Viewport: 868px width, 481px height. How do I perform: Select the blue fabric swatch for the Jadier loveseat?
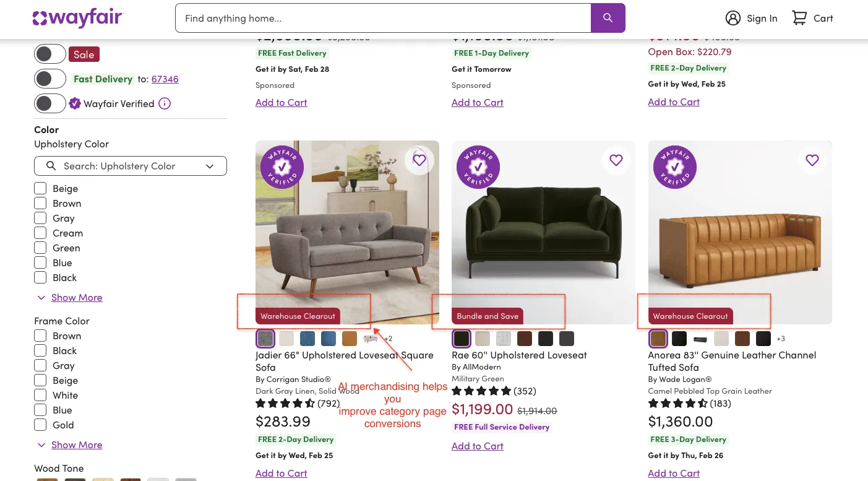(x=307, y=339)
